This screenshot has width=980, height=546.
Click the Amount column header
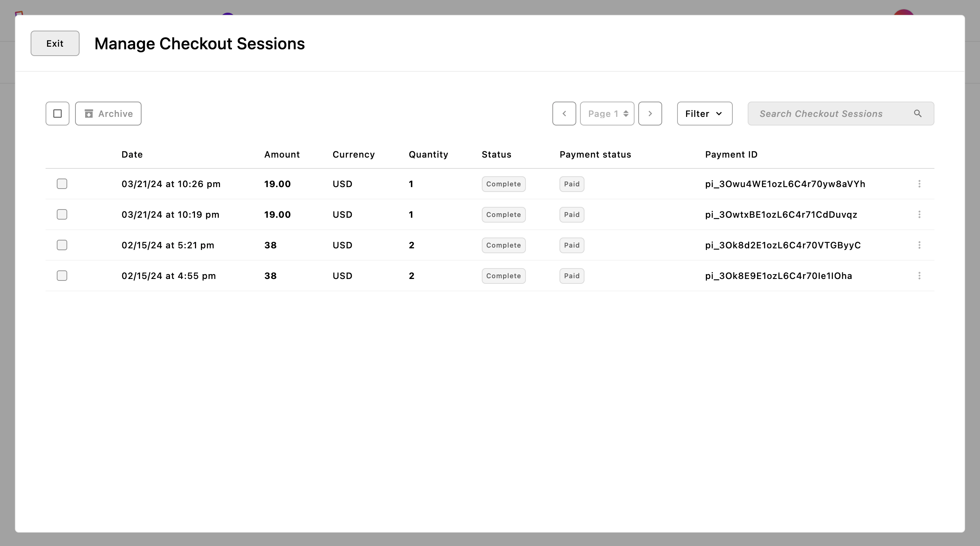click(x=282, y=155)
